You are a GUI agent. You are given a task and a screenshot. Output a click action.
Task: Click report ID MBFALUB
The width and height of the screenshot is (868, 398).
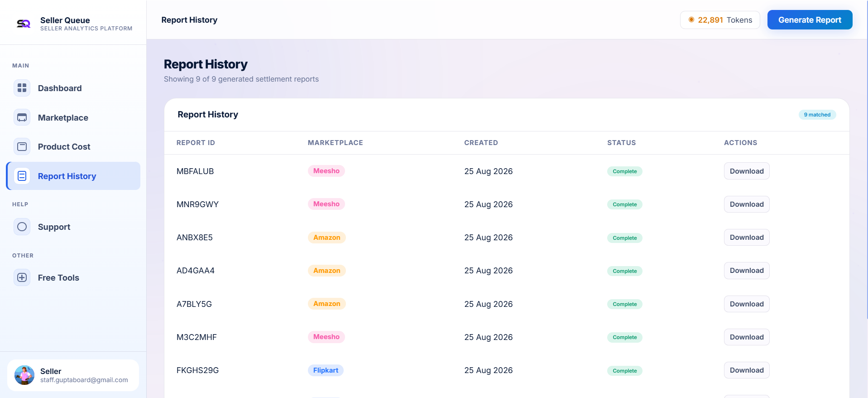pos(195,171)
